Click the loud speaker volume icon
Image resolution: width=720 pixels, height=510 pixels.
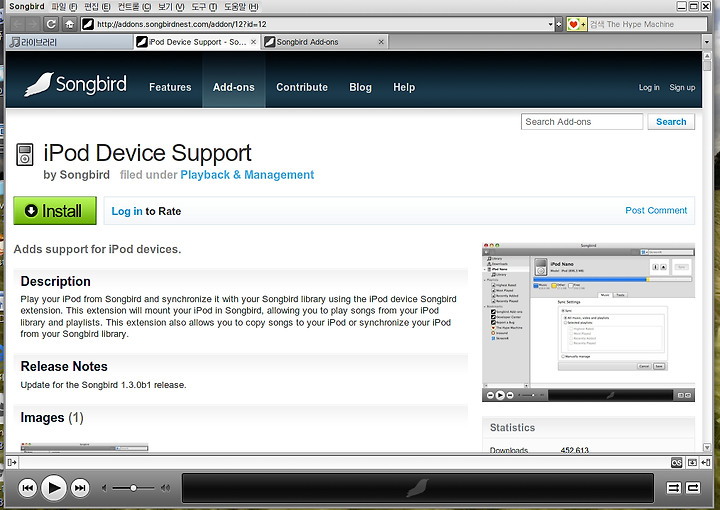(165, 488)
